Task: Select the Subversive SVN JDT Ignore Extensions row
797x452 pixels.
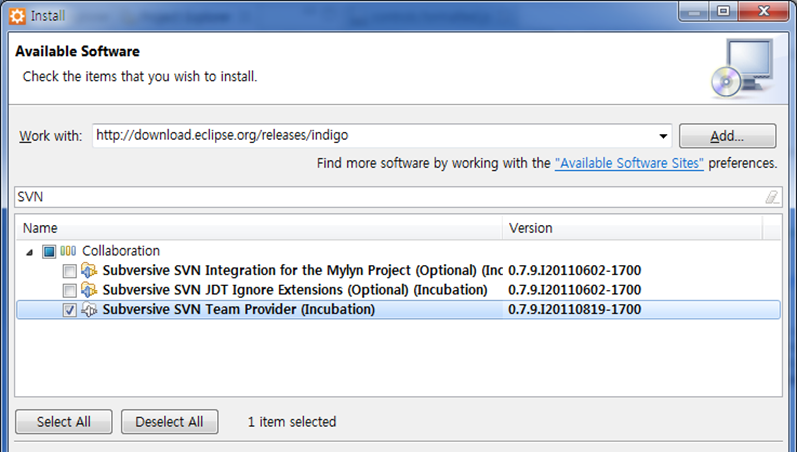Action: [x=398, y=290]
